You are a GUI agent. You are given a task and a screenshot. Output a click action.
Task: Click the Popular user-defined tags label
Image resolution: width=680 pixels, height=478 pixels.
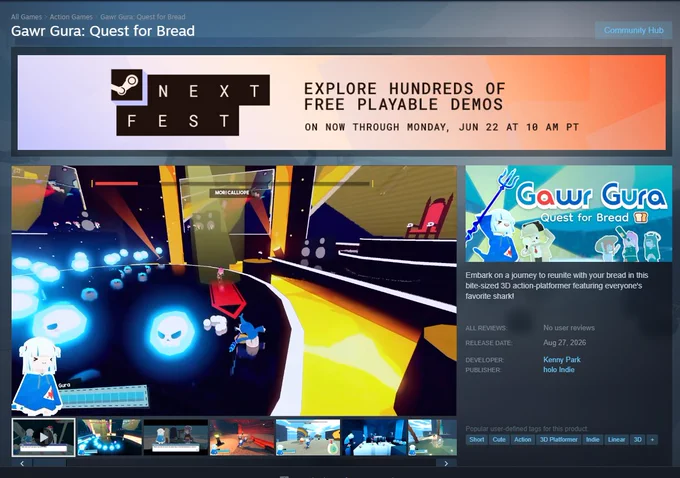click(x=527, y=429)
